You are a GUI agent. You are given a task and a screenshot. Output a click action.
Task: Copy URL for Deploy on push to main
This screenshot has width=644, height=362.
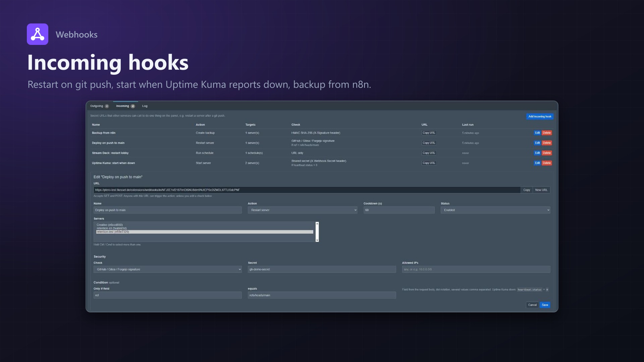pos(429,143)
